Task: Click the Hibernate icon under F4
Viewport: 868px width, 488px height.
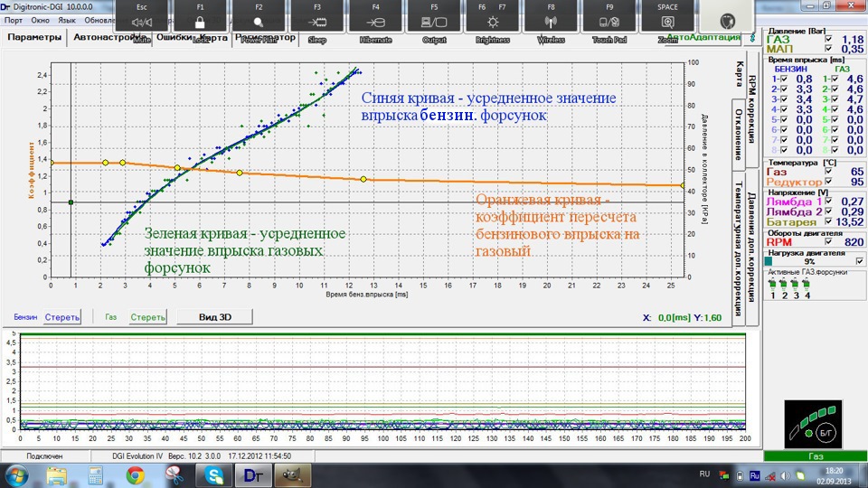Action: tap(375, 22)
